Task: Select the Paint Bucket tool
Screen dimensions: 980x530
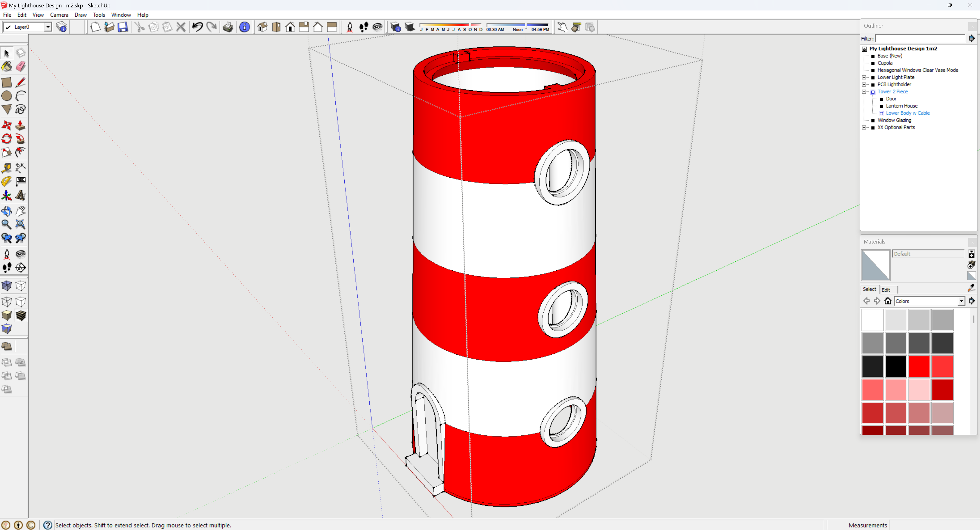Action: click(x=7, y=67)
